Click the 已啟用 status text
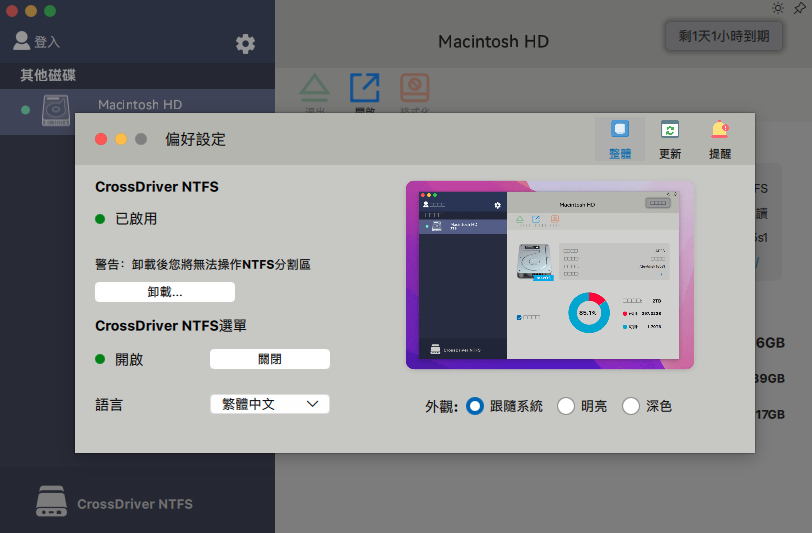This screenshot has height=533, width=812. pos(136,219)
